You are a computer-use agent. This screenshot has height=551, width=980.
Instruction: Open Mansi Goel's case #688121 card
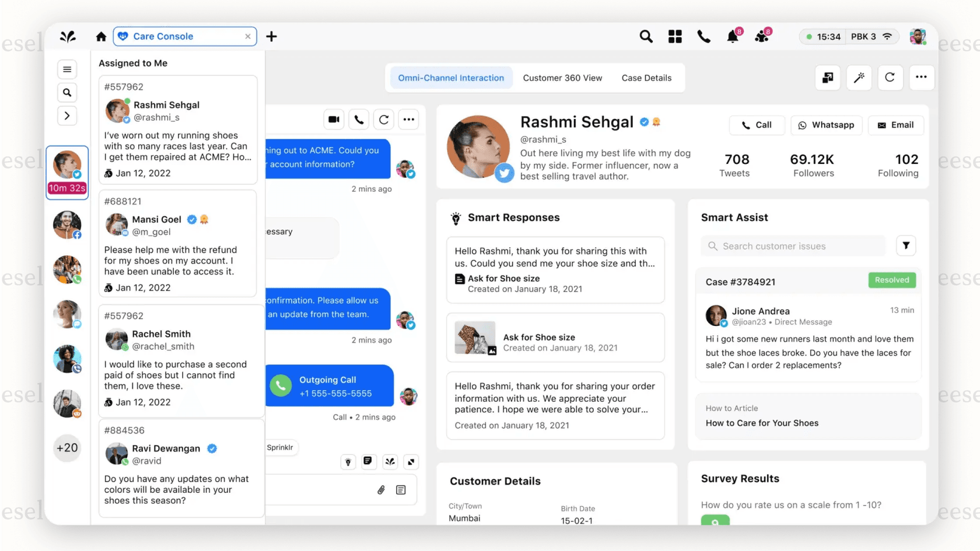click(178, 244)
